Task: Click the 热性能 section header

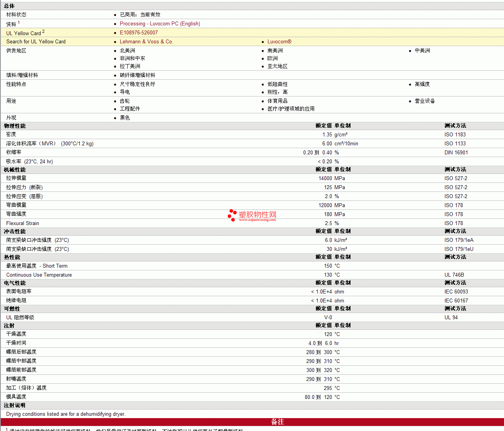Action: click(12, 257)
